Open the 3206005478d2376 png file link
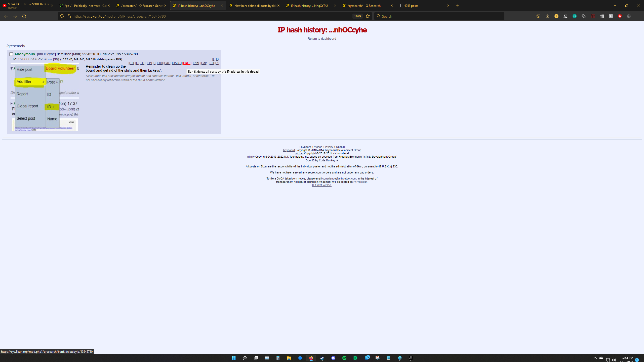This screenshot has height=362, width=644. 38,59
